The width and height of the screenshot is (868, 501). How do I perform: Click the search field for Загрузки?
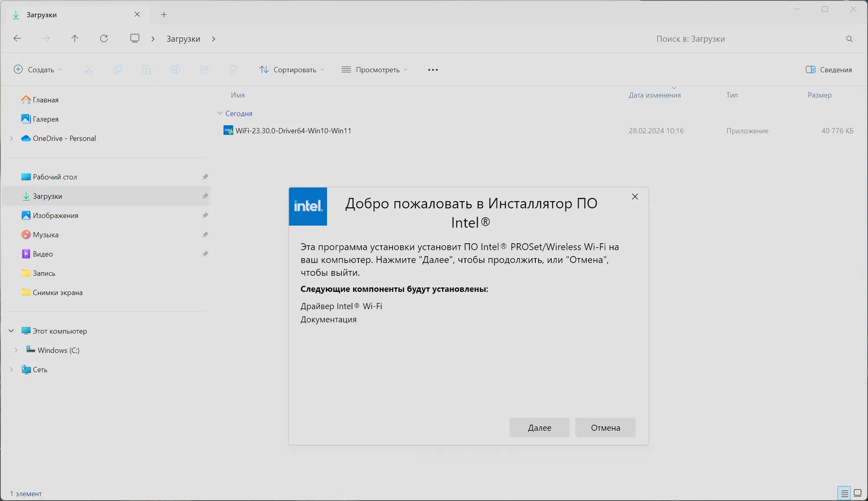point(748,39)
